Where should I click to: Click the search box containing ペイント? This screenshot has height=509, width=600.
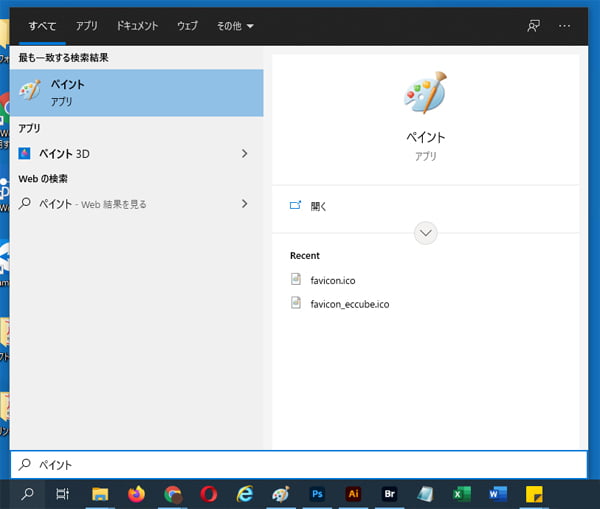(300, 465)
